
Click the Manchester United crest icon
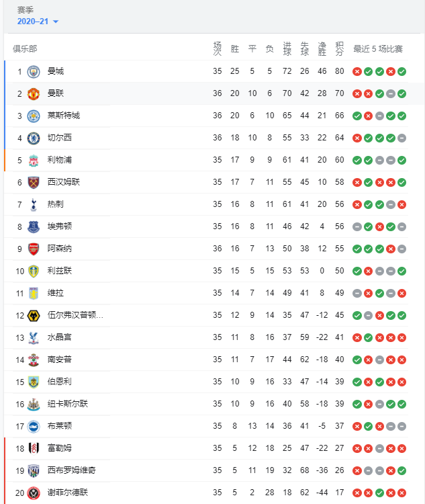pyautogui.click(x=34, y=94)
